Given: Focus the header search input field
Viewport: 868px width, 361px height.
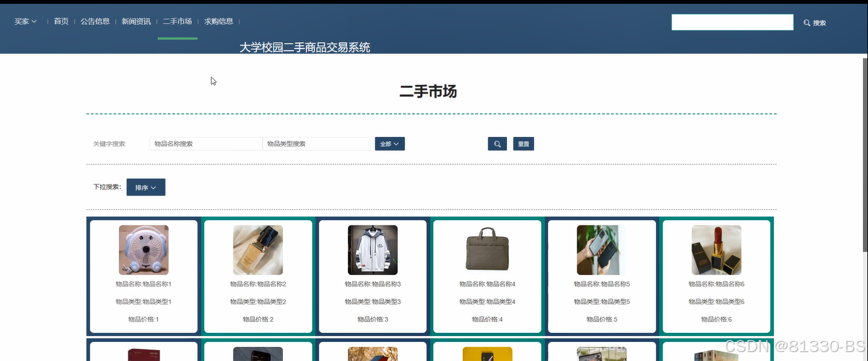Looking at the screenshot, I should [733, 22].
